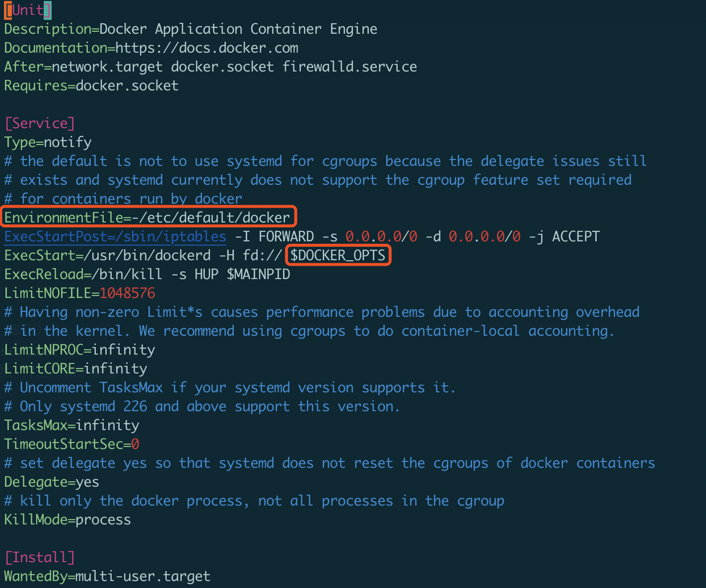706x588 pixels.
Task: Click the Description=Docker Application Container Engine line
Action: pyautogui.click(x=191, y=29)
